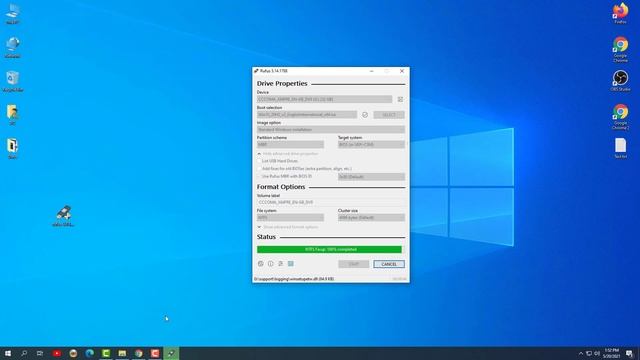Open the Image option dropdown
Screen dimensions: 640x360
[x=331, y=130]
